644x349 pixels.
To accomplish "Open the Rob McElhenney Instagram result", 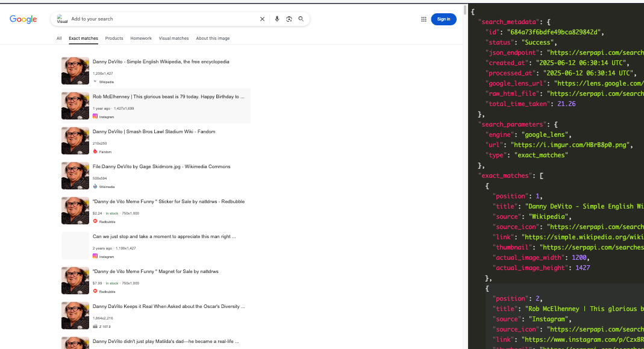I will click(169, 96).
